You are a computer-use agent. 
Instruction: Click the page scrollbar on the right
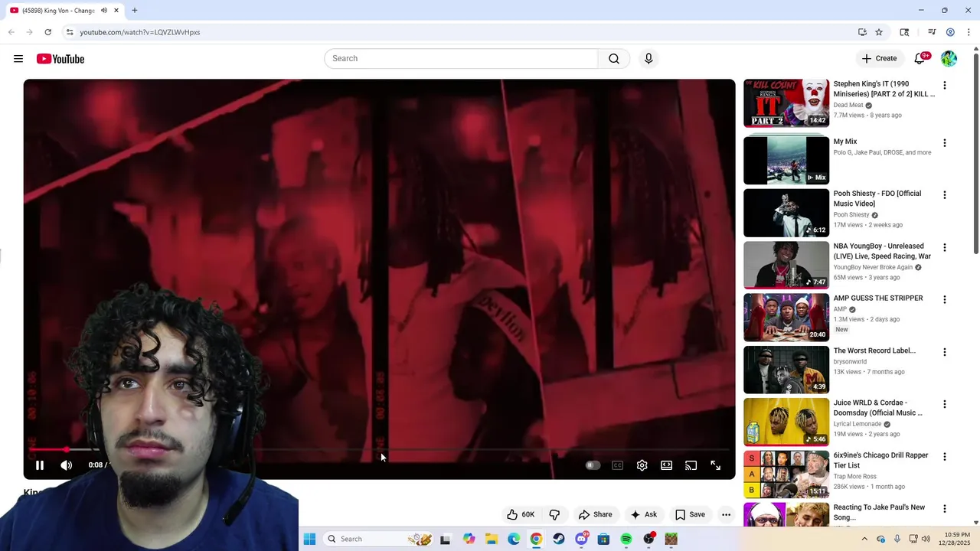click(x=975, y=153)
